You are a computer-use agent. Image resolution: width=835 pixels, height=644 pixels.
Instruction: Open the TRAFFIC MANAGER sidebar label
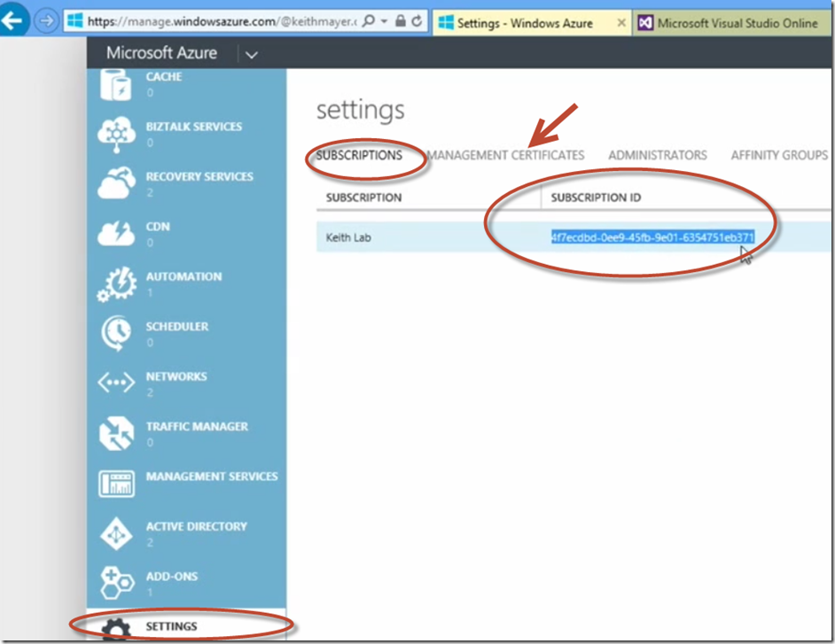click(197, 427)
